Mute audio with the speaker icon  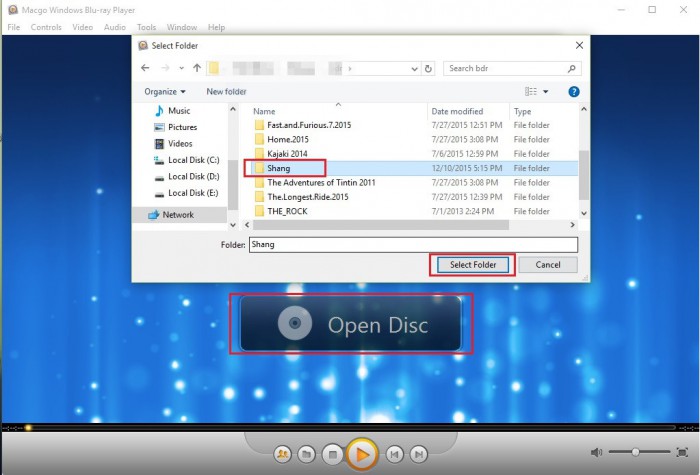[x=597, y=453]
